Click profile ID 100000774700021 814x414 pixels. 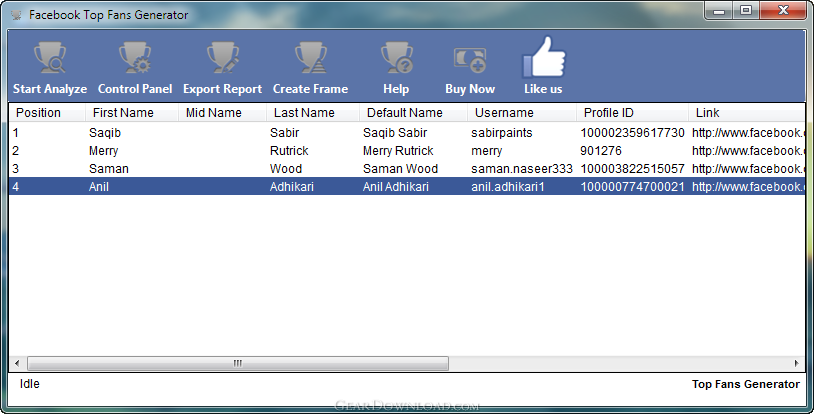632,187
